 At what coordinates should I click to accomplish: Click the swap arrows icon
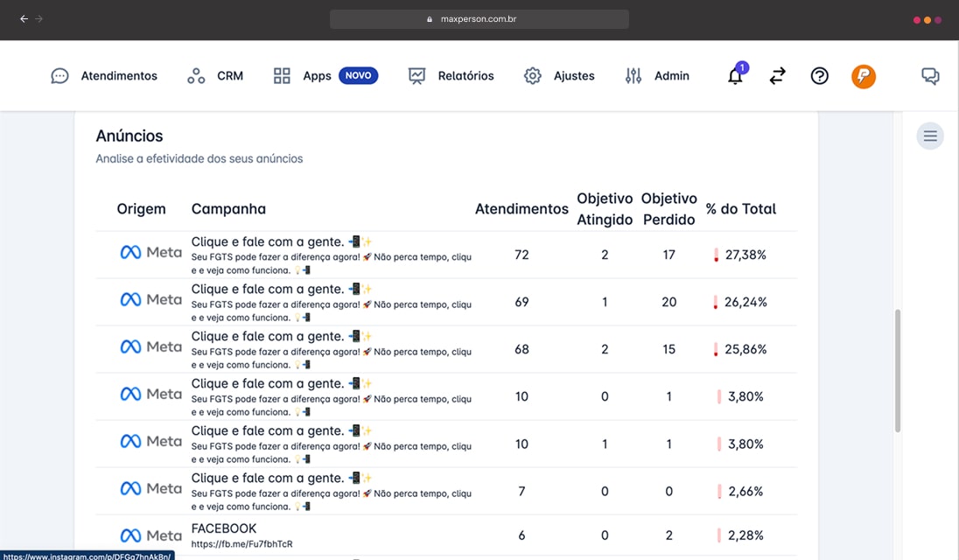coord(777,76)
